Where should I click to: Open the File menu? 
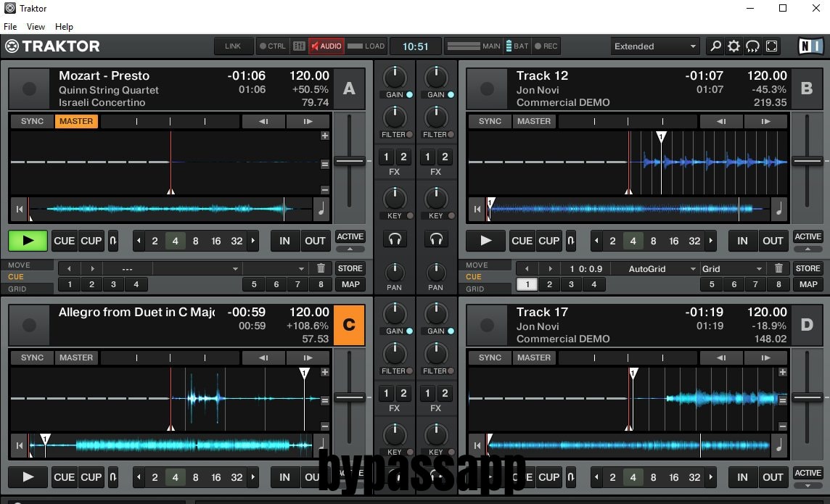pos(10,26)
